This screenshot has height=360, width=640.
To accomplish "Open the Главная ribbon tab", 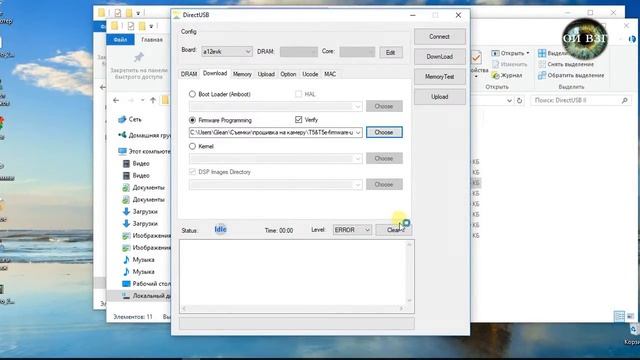I will coord(152,40).
